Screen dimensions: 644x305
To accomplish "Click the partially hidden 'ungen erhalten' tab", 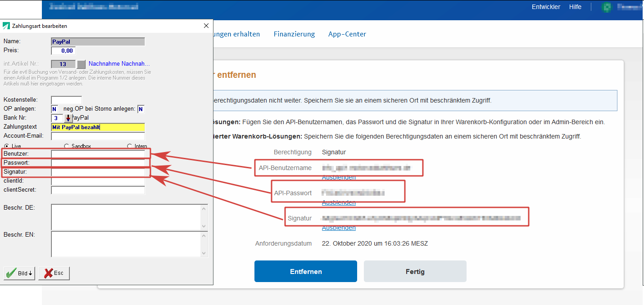I will pyautogui.click(x=237, y=34).
